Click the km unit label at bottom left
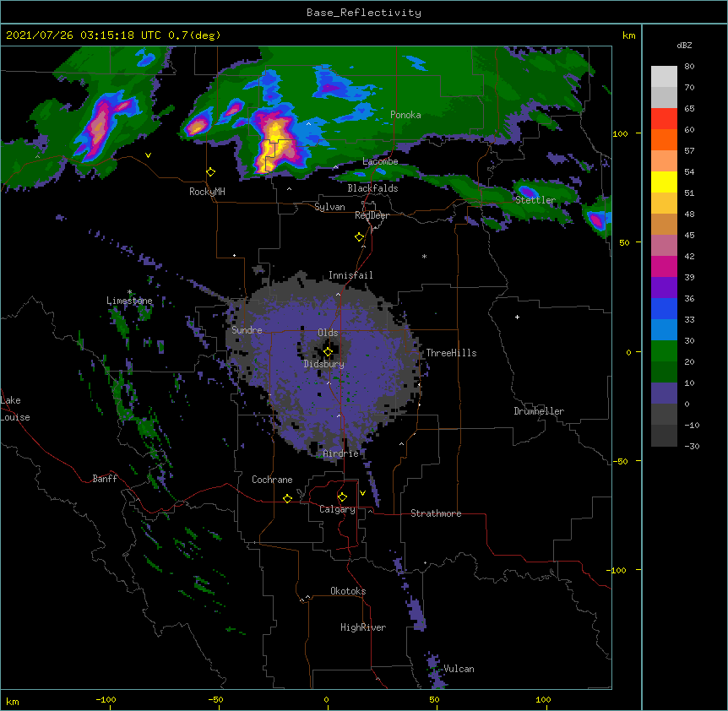 [x=13, y=701]
